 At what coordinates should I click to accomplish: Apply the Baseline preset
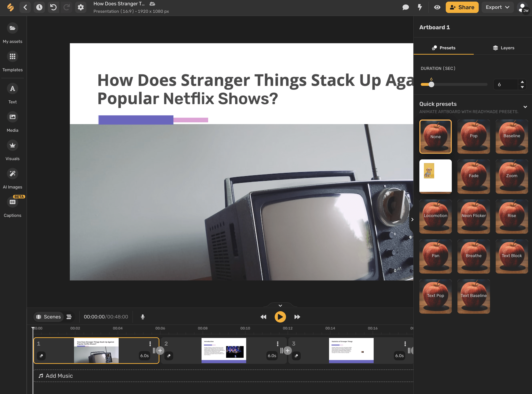[x=512, y=137]
